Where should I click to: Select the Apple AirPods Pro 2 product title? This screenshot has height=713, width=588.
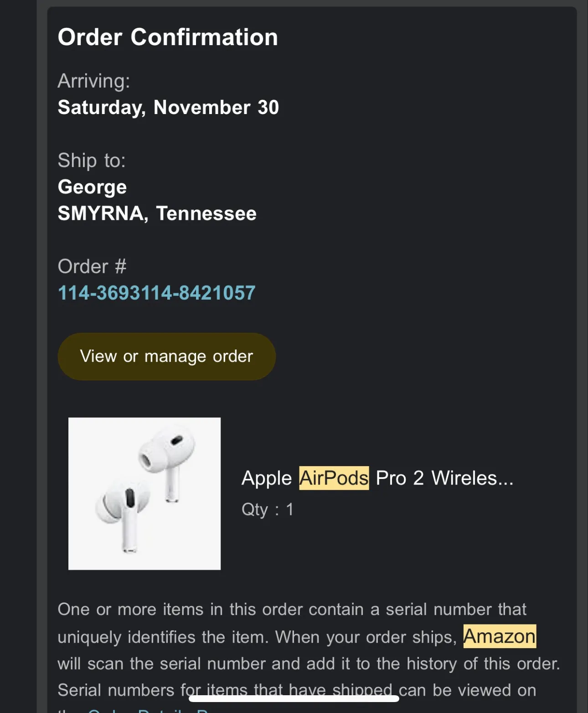[377, 478]
